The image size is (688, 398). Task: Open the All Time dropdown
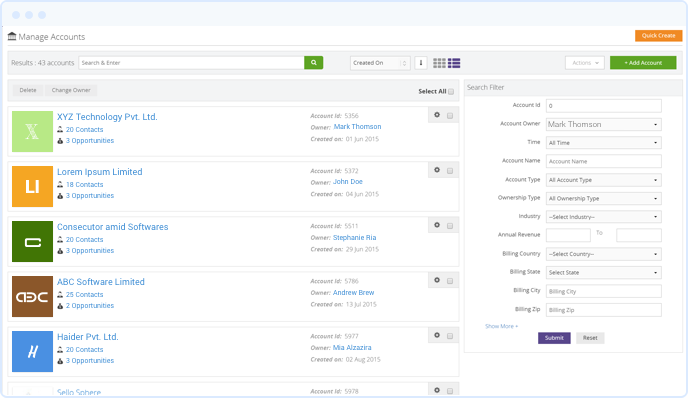click(x=603, y=143)
